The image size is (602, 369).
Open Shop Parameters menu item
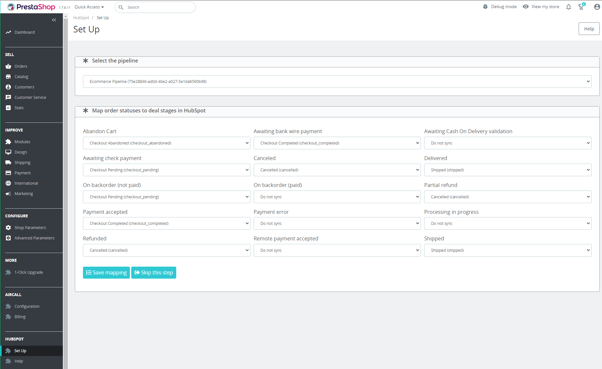(x=30, y=228)
